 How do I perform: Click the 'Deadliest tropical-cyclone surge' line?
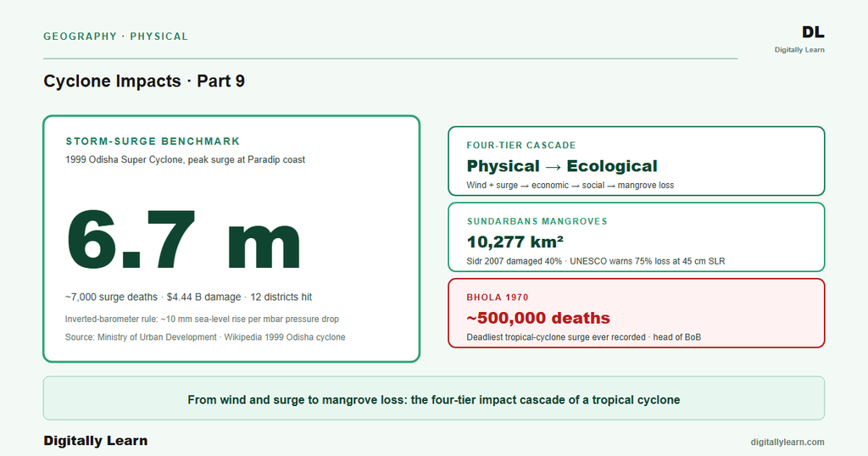coord(583,337)
